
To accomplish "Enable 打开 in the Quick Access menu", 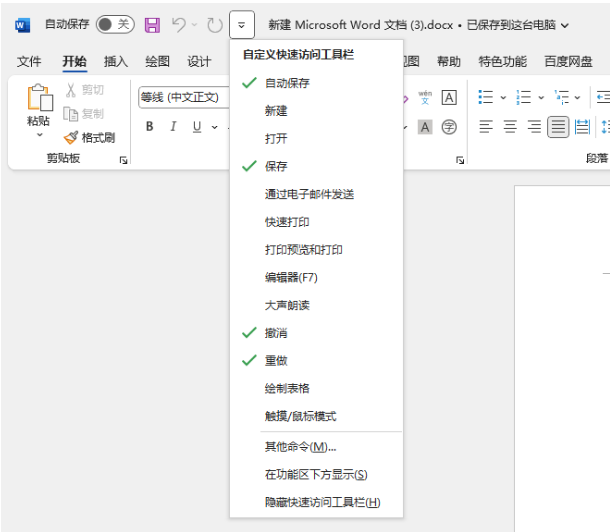I will (316, 138).
